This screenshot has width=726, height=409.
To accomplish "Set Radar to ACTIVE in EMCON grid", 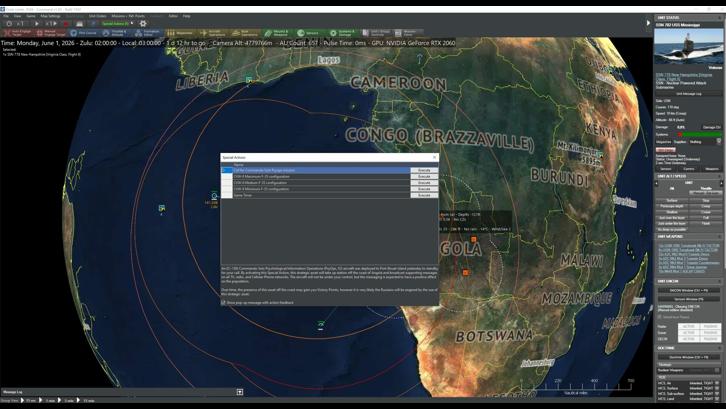I will 688,327.
